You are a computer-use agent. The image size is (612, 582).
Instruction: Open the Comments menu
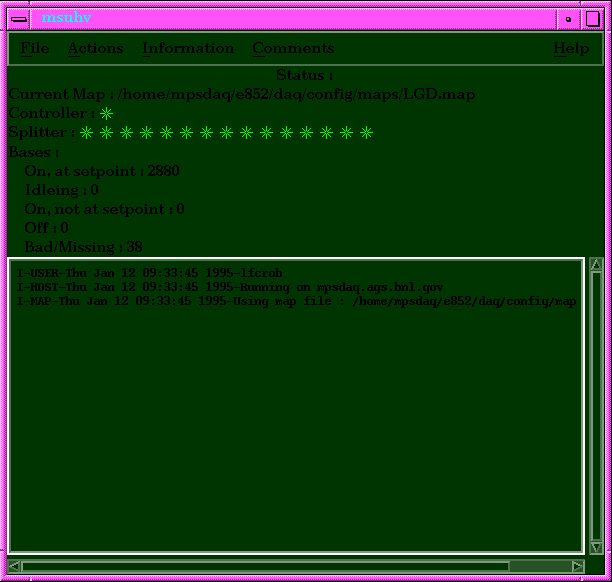click(293, 48)
